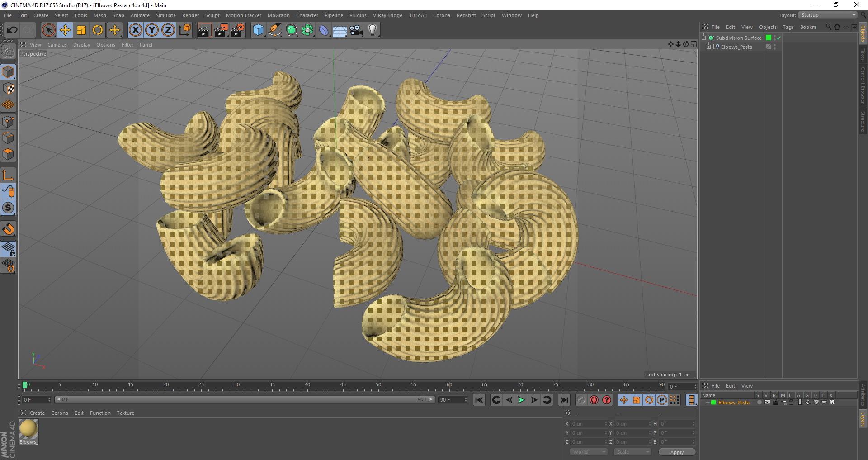This screenshot has height=460, width=868.
Task: Open the vertical Content Browser tab
Action: (x=863, y=85)
